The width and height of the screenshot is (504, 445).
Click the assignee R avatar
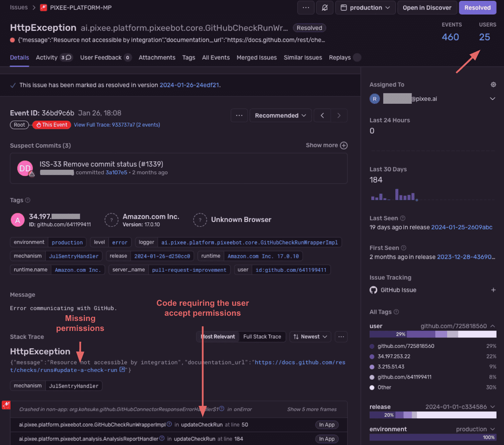click(375, 98)
